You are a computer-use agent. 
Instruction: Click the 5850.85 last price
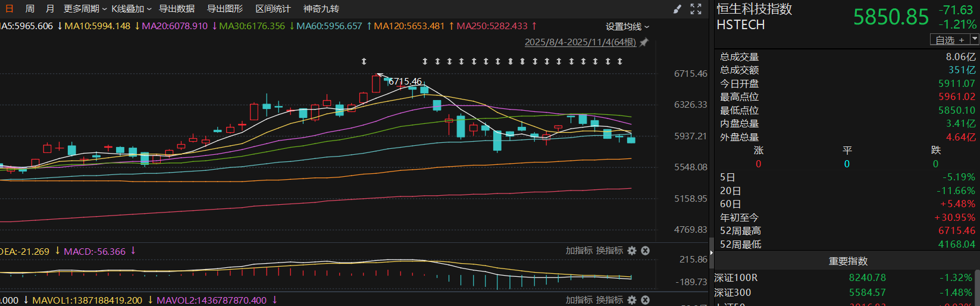pos(891,17)
